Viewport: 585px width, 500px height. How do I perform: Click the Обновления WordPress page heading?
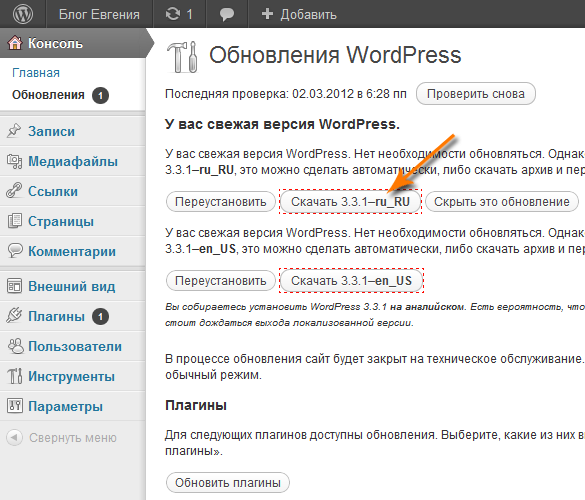335,55
